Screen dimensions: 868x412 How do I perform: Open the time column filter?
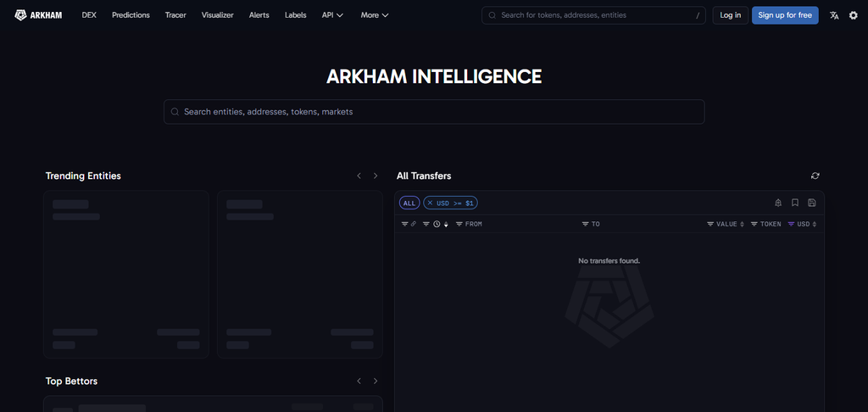426,225
